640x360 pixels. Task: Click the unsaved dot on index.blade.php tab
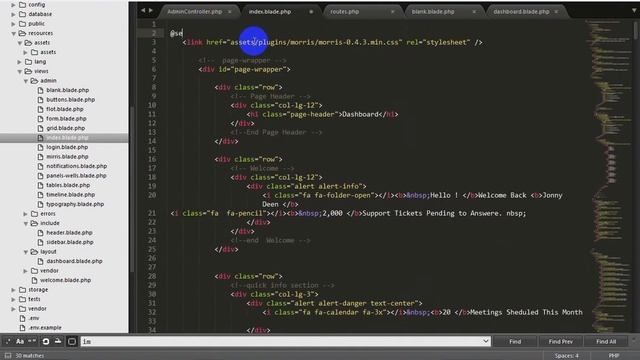click(x=311, y=11)
